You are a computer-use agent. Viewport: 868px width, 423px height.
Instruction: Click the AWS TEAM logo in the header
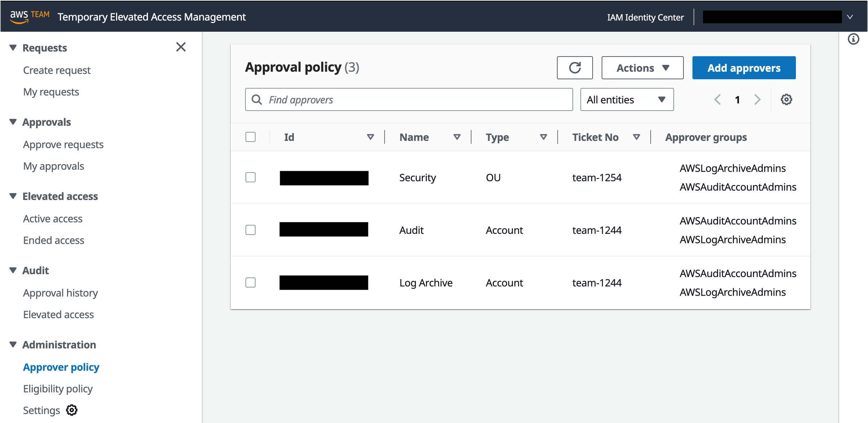point(30,16)
